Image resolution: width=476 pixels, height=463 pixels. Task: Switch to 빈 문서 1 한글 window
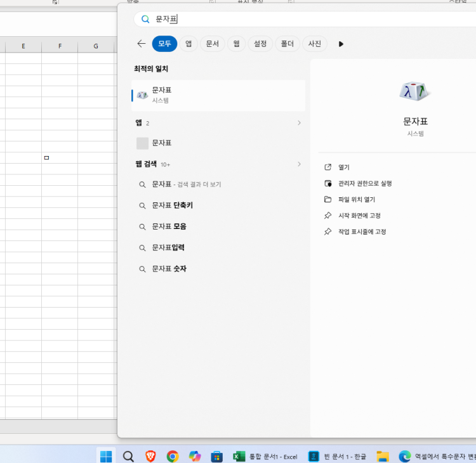[x=337, y=457]
